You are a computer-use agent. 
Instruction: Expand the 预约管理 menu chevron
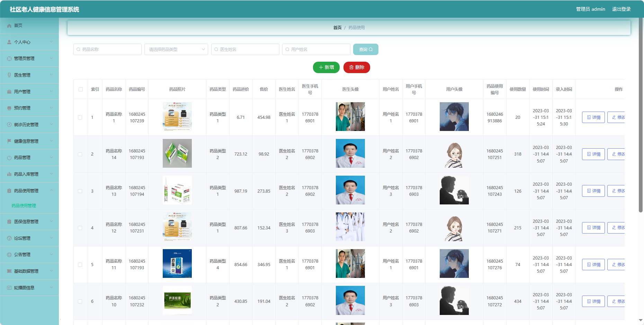[52, 108]
